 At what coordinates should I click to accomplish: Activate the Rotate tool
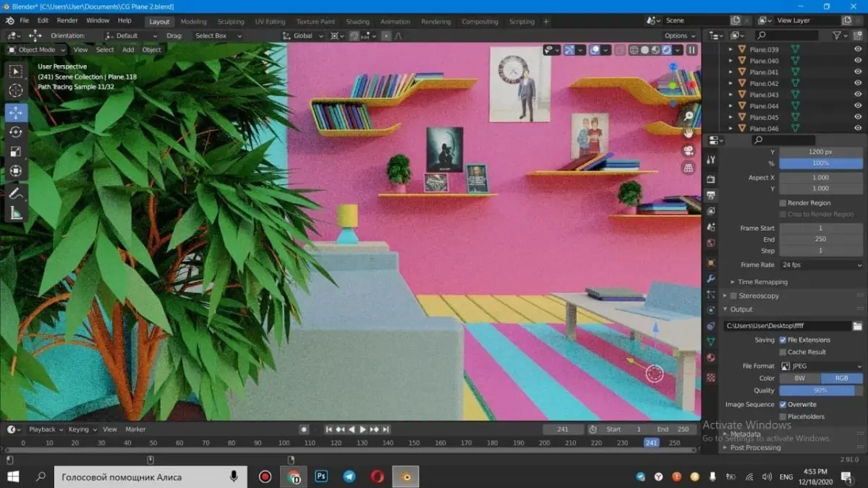pos(16,132)
